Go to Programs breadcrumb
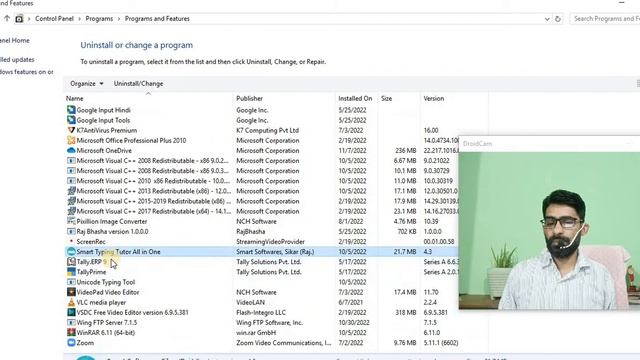 (99, 19)
